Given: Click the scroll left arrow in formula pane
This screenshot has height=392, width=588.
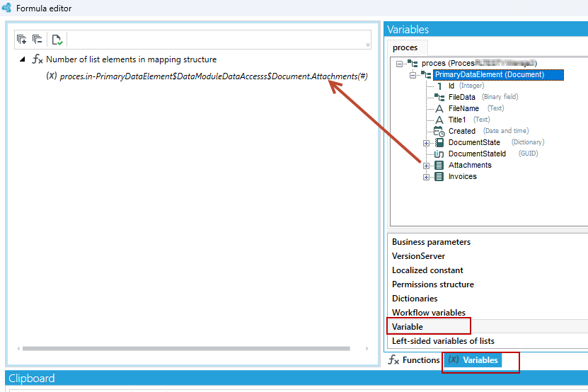Looking at the screenshot, I should tap(18, 349).
